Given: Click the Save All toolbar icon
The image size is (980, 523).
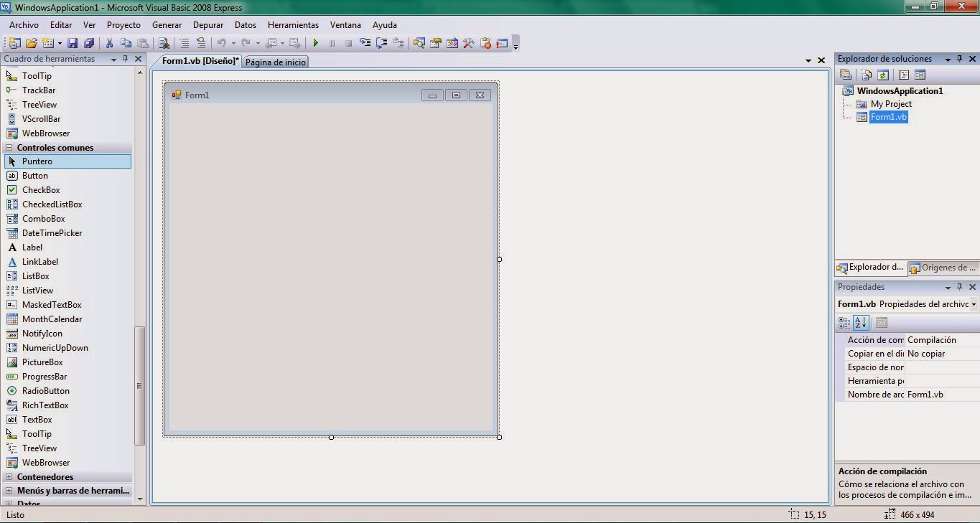Looking at the screenshot, I should pos(88,43).
